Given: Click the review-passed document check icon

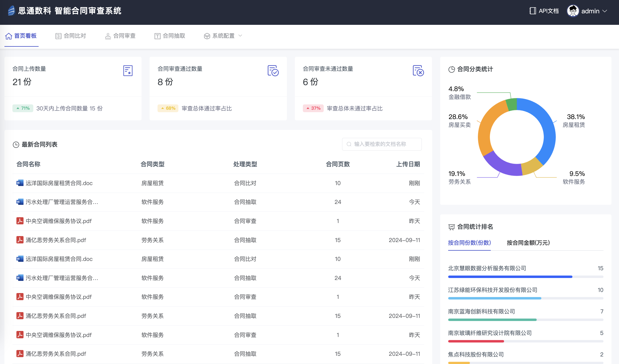Looking at the screenshot, I should (x=273, y=71).
